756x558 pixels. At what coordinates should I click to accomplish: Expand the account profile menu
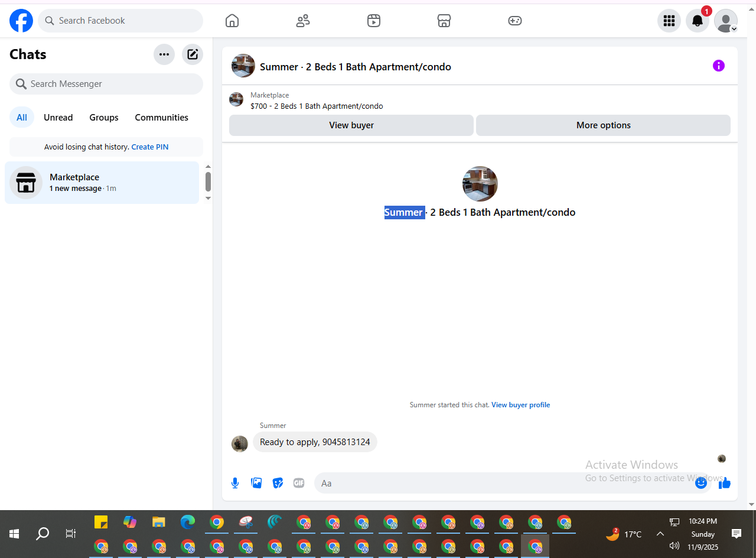pyautogui.click(x=726, y=21)
